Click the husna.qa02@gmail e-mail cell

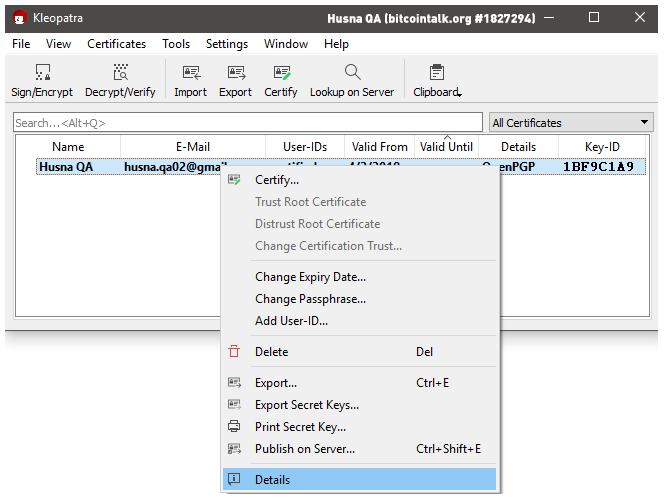pyautogui.click(x=174, y=167)
